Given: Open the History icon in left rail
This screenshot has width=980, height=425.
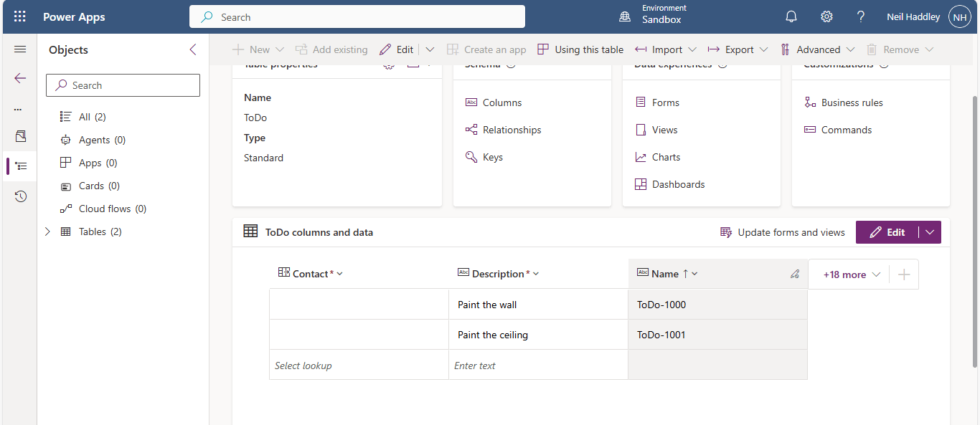Looking at the screenshot, I should click(x=20, y=196).
